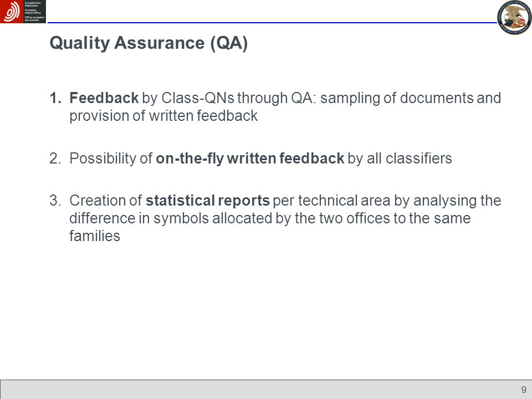Click the Quality Assurance (QA) slide title
532x399 pixels.
click(149, 43)
